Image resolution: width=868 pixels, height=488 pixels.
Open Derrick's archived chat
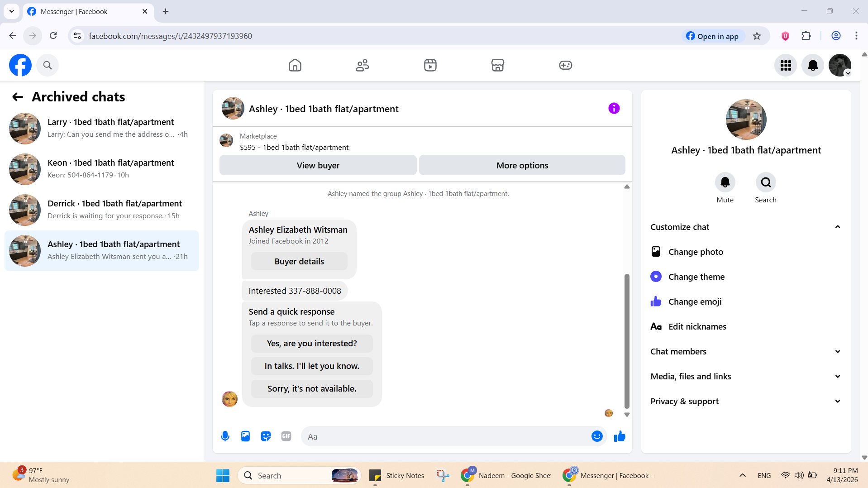pyautogui.click(x=102, y=210)
